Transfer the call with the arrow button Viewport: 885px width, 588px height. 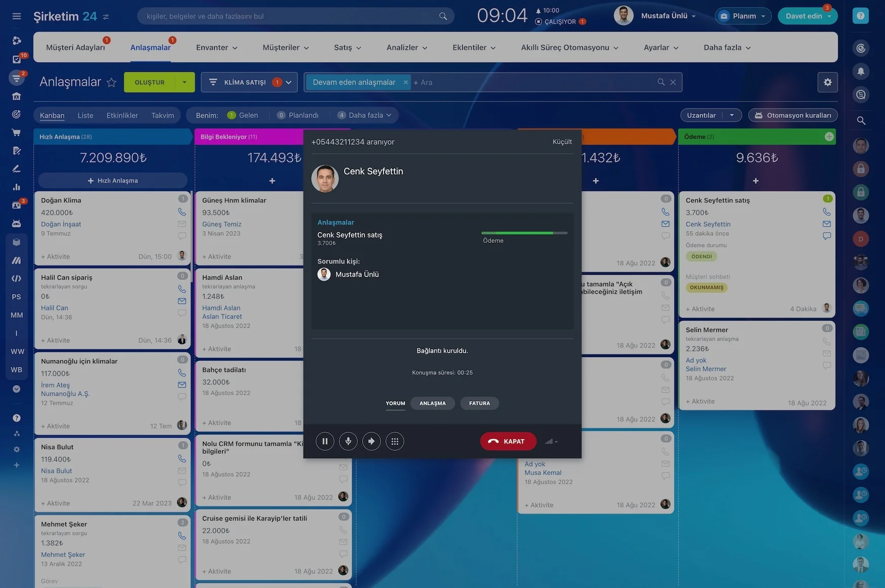(x=372, y=441)
